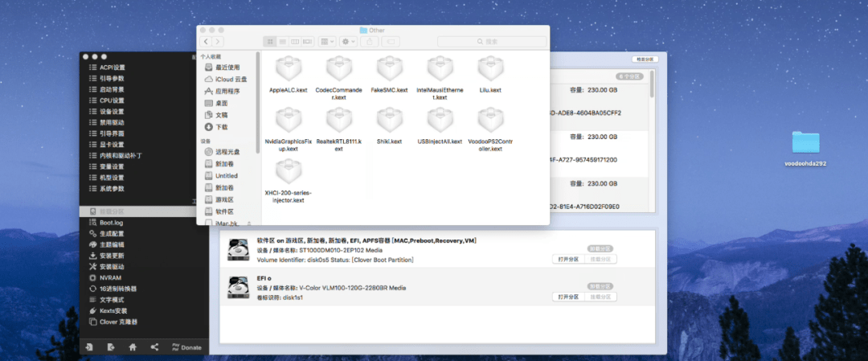This screenshot has width=868, height=361.
Task: Click the Finder share button
Action: pos(369,42)
